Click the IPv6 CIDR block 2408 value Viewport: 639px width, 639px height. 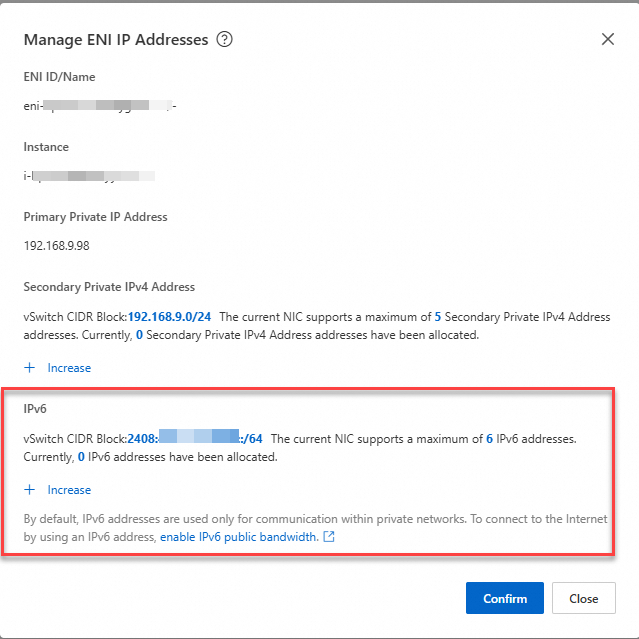195,438
